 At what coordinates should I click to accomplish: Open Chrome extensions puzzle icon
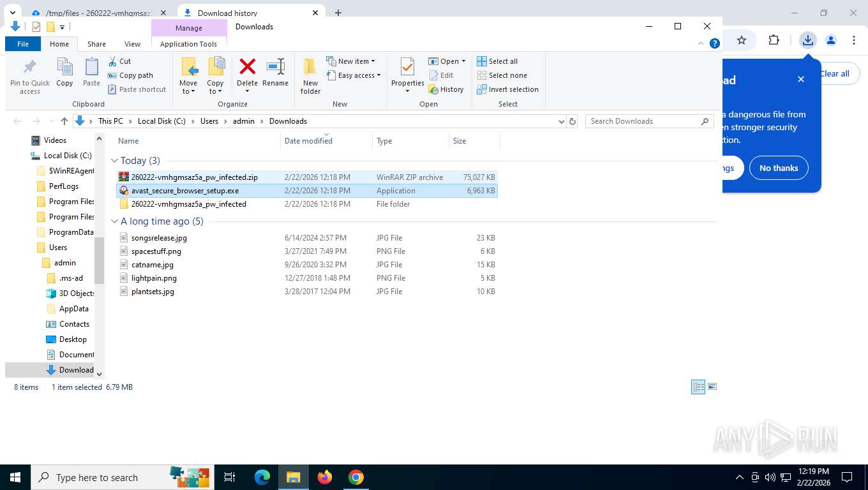click(x=774, y=40)
